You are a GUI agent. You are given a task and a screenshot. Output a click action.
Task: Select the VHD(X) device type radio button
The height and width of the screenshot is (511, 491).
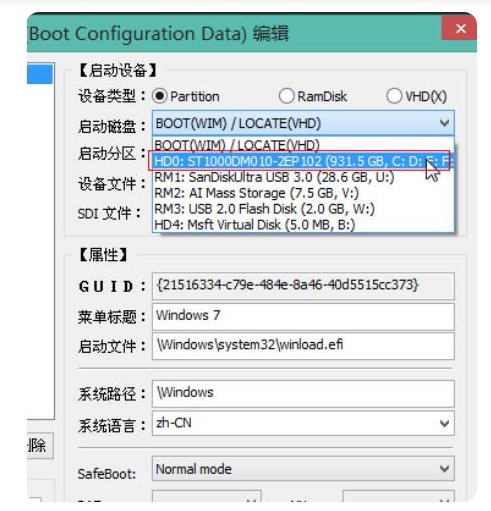(x=394, y=96)
